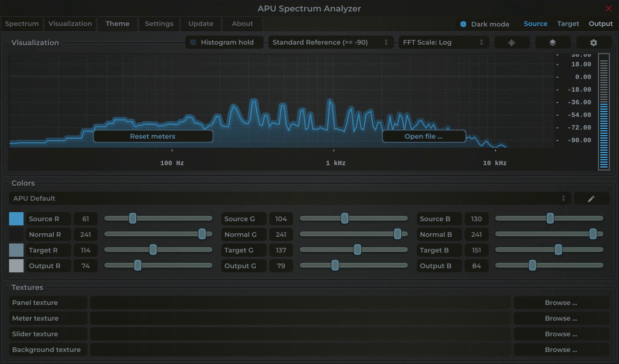This screenshot has width=619, height=364.
Task: Click the -54.00 dB scale label
Action: pos(579,115)
